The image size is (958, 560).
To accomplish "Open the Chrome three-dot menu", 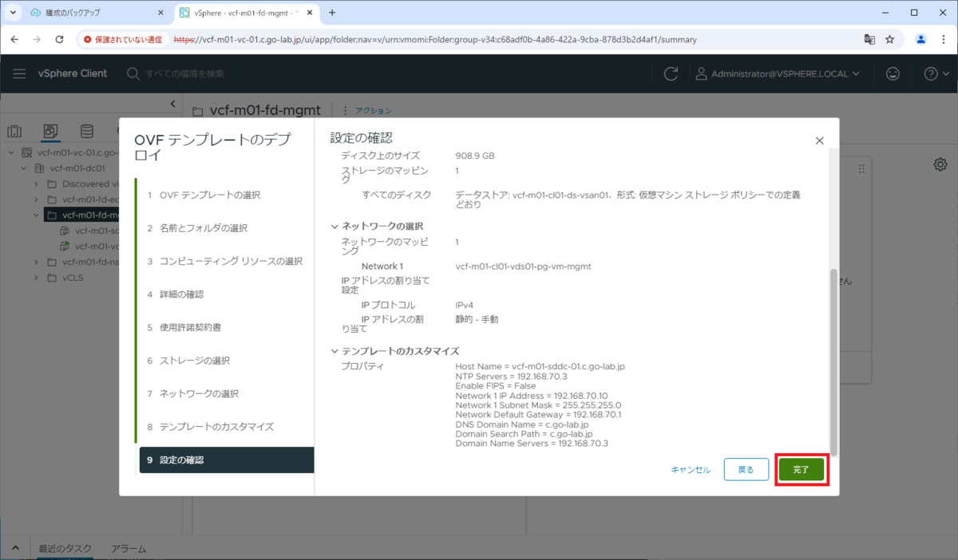I will pyautogui.click(x=943, y=39).
